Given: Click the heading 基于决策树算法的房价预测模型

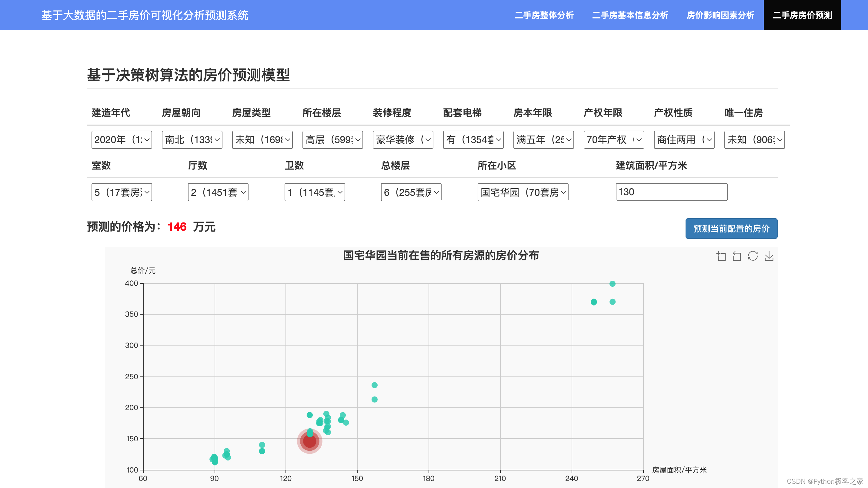Looking at the screenshot, I should [x=188, y=75].
